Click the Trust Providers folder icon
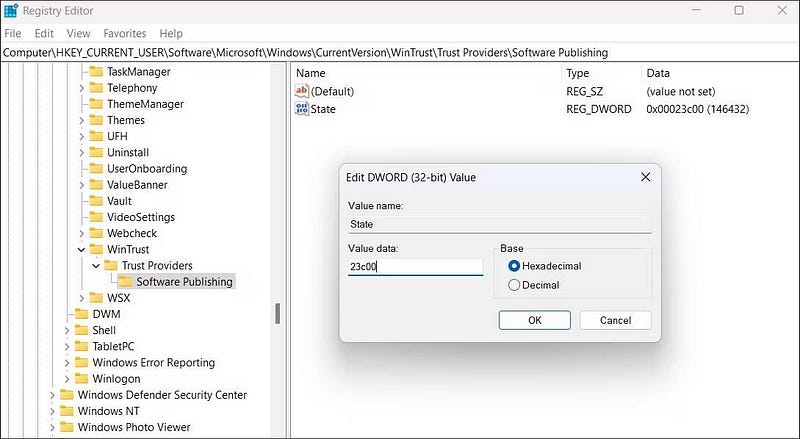Screen dimensions: 800x439 pyautogui.click(x=110, y=266)
